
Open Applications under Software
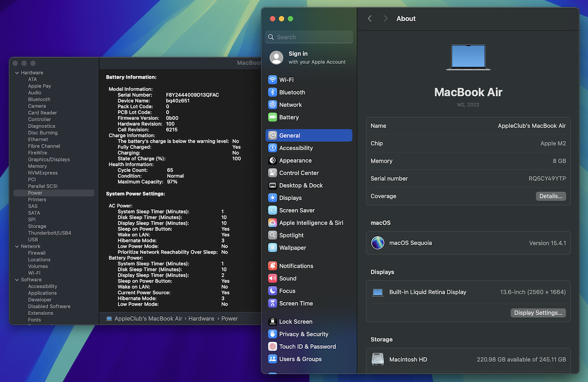(42, 293)
